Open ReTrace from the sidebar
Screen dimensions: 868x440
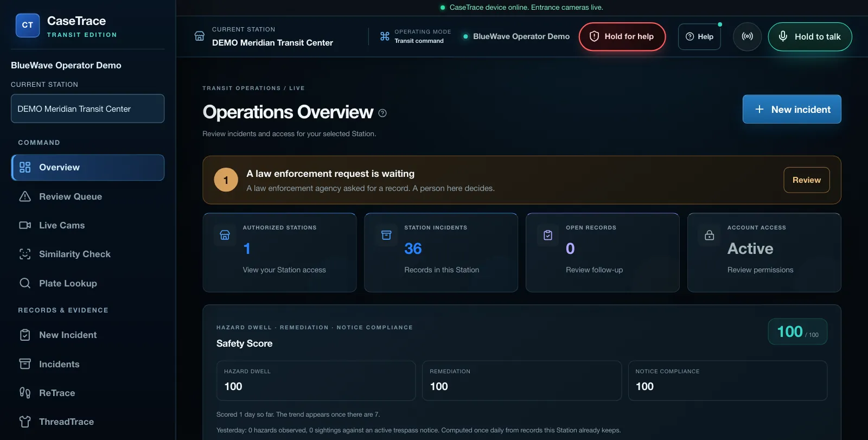coord(87,393)
